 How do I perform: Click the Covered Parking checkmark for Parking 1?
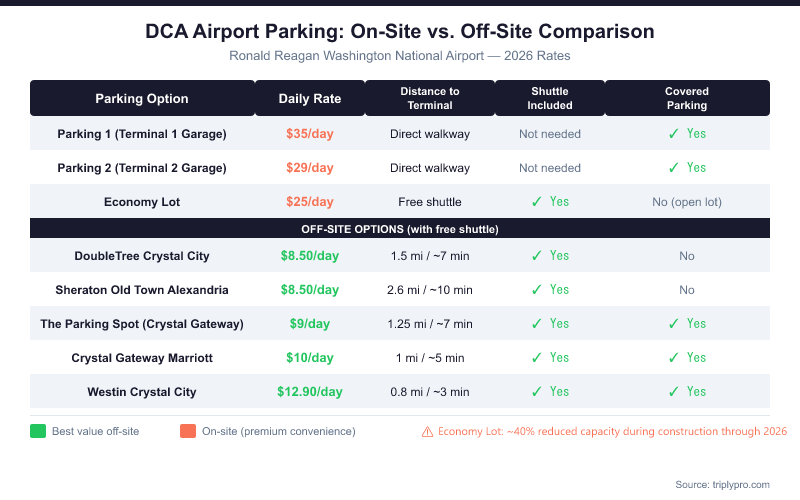674,133
